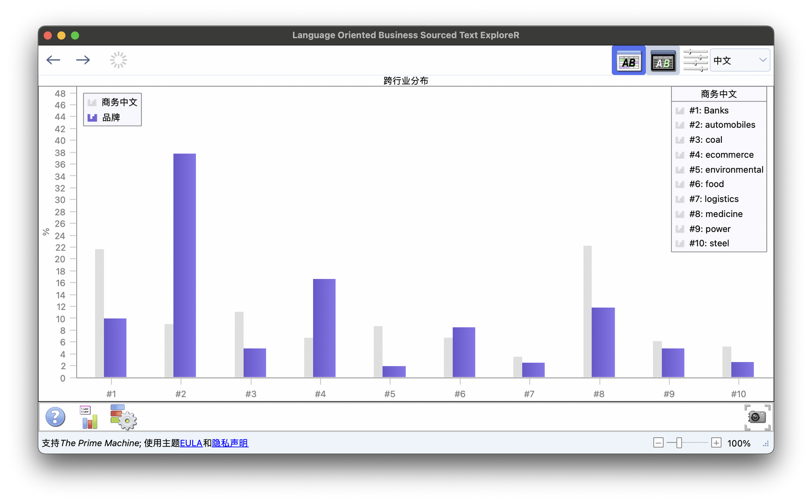812x504 pixels.
Task: Take a screenshot with camera icon
Action: [757, 417]
